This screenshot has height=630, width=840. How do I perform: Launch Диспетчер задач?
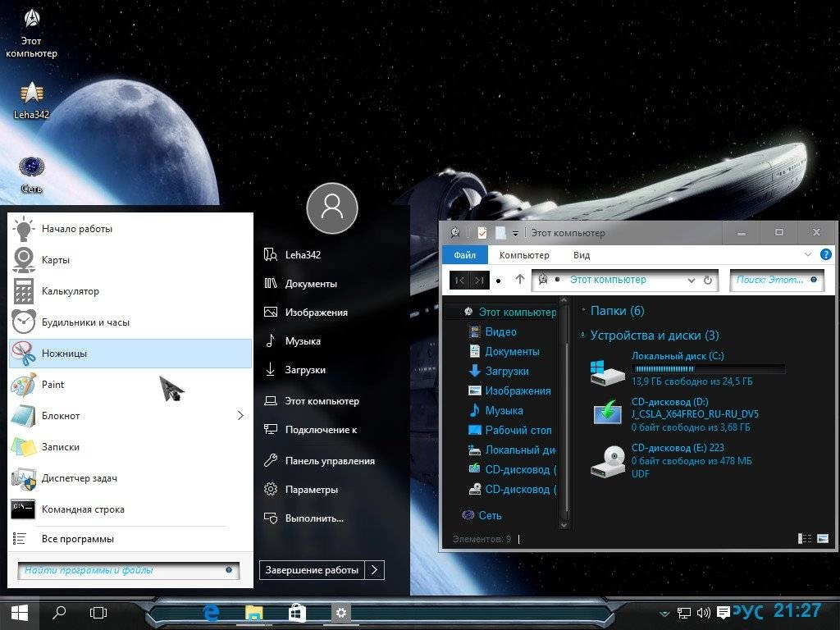[130, 478]
